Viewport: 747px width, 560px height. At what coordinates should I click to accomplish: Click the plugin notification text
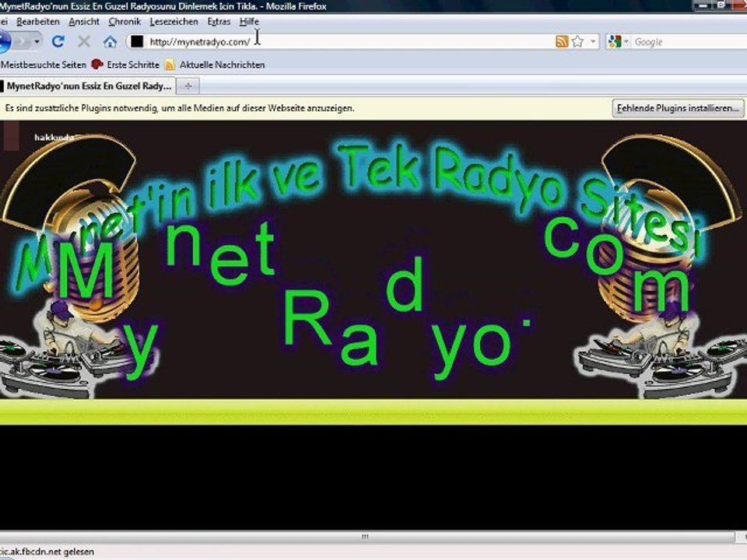point(180,108)
